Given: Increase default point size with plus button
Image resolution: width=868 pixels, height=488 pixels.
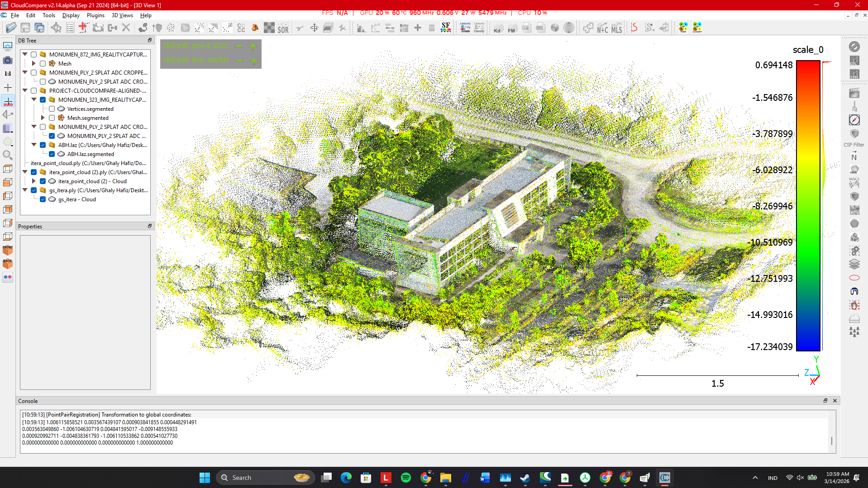Looking at the screenshot, I should tap(253, 46).
